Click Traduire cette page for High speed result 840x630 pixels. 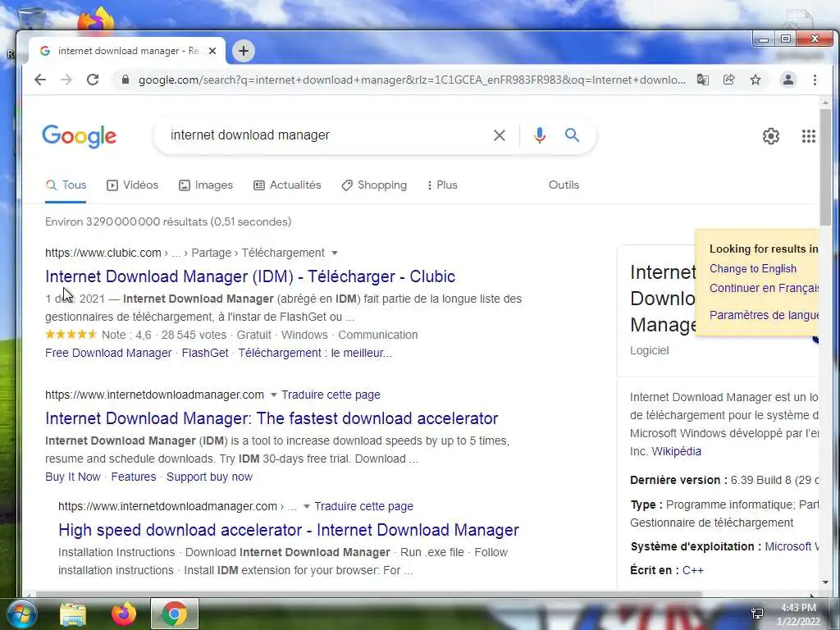(363, 506)
